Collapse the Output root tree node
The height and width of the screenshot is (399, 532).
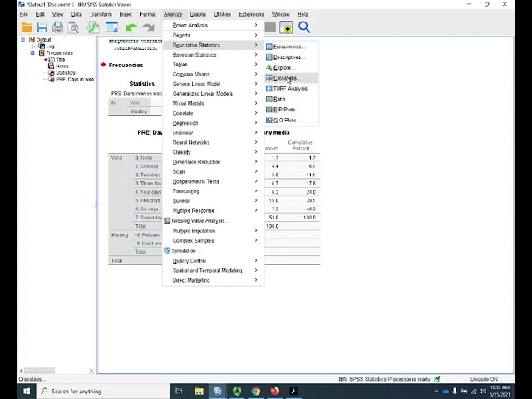(x=22, y=40)
